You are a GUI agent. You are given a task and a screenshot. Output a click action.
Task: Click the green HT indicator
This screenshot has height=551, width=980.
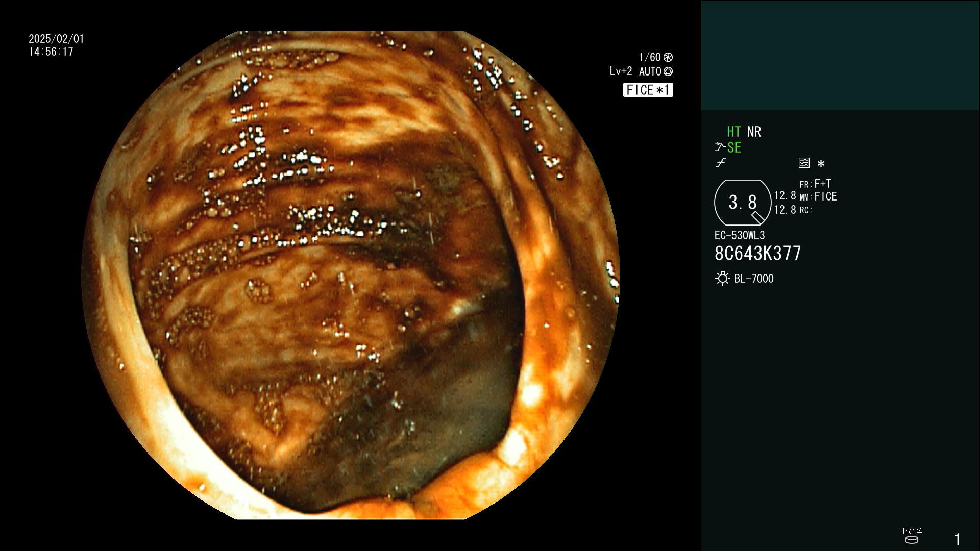pyautogui.click(x=734, y=132)
